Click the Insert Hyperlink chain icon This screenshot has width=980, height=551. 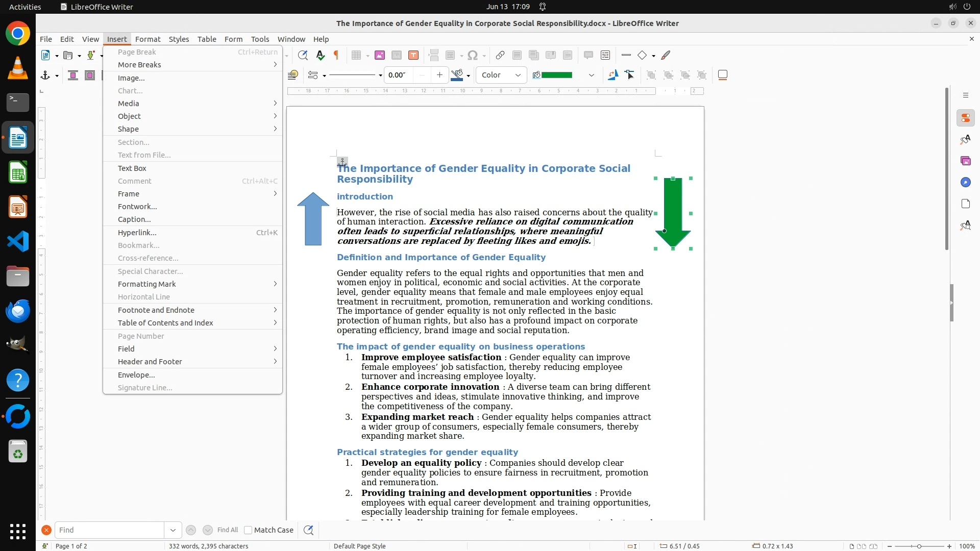(500, 55)
